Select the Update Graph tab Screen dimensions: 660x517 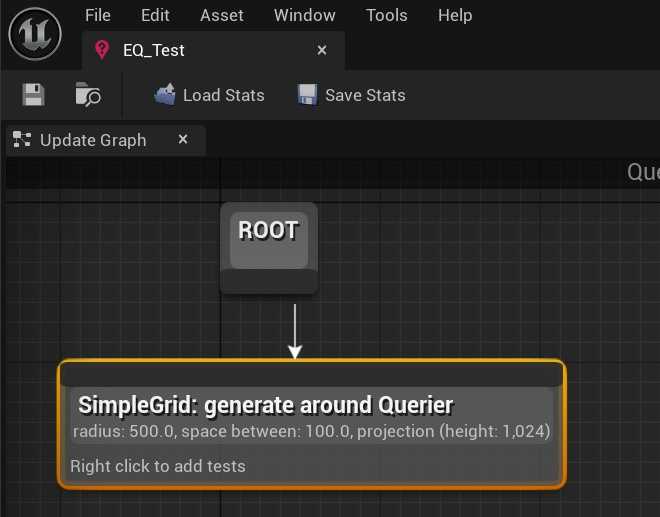point(92,140)
